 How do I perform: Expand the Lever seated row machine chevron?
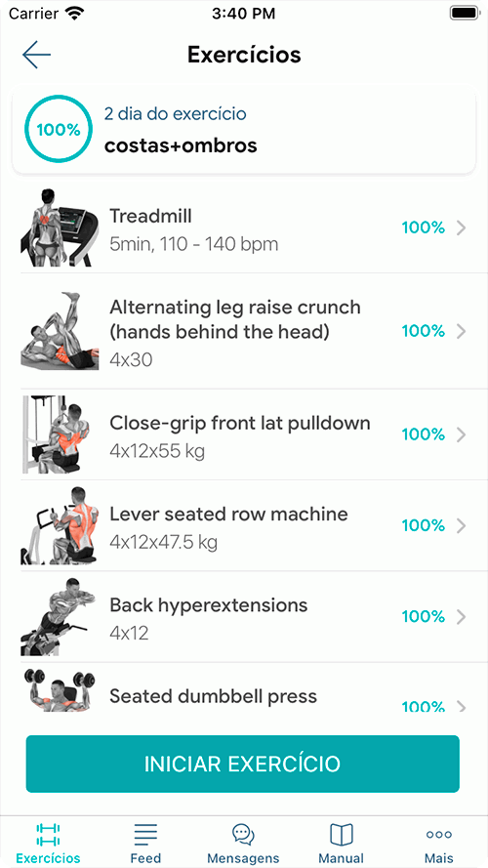pos(462,525)
